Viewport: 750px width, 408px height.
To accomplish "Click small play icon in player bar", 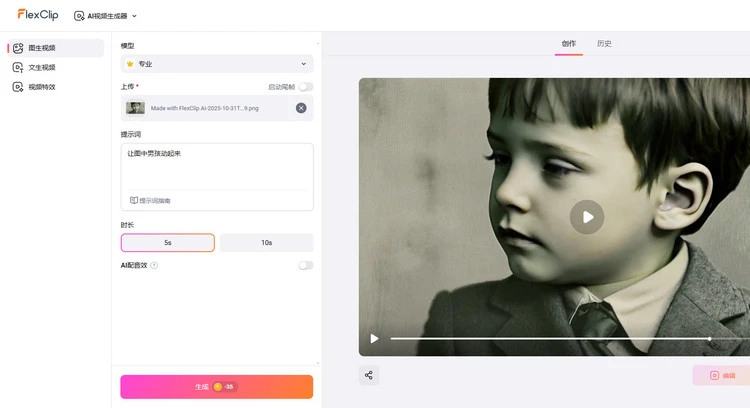I will (375, 339).
